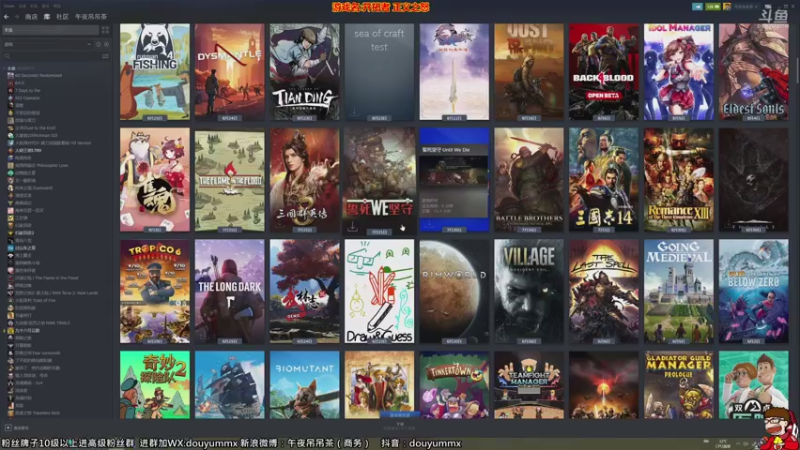Image resolution: width=800 pixels, height=450 pixels.
Task: Open the Russian Fishing 4 cover
Action: 155,72
